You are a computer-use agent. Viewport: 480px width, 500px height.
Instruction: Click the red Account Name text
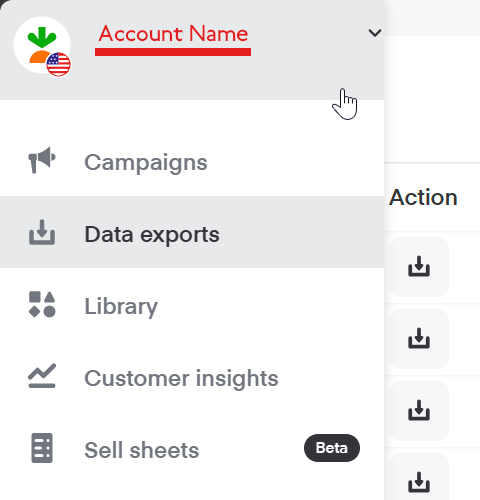pyautogui.click(x=173, y=34)
